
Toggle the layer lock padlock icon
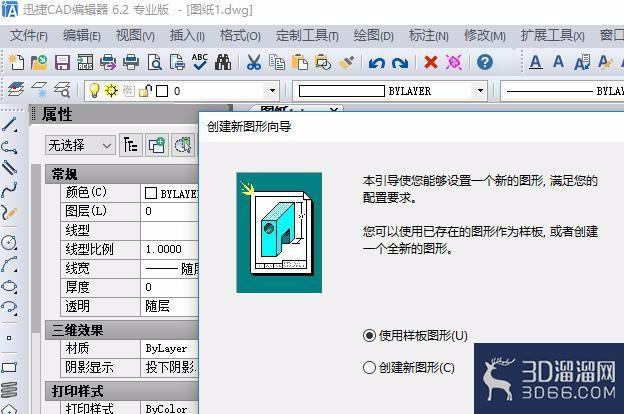[x=145, y=91]
